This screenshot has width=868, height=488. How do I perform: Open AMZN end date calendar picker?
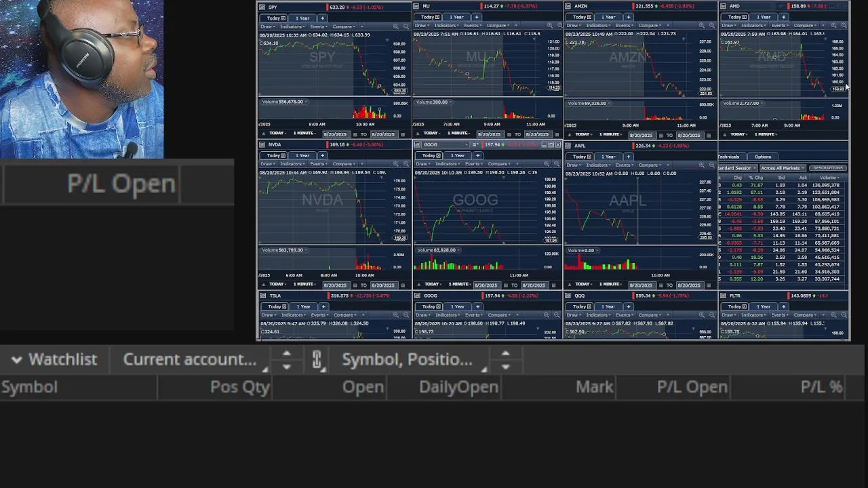click(x=709, y=136)
